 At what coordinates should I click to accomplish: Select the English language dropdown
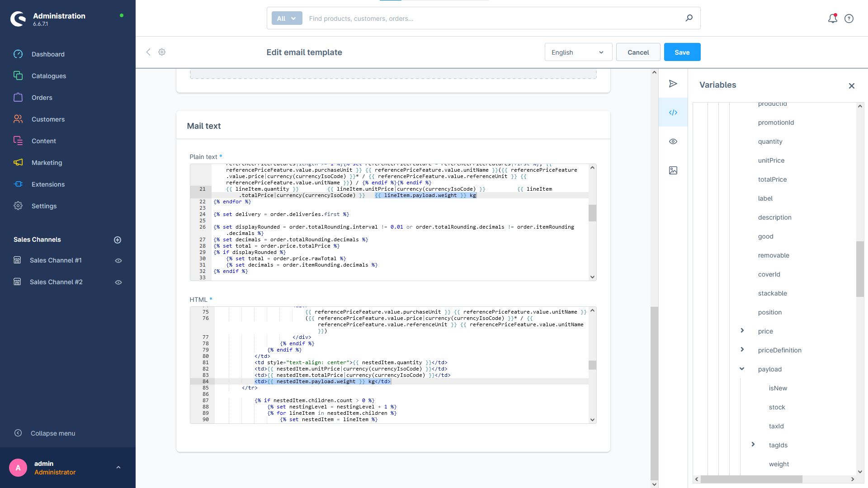click(576, 52)
